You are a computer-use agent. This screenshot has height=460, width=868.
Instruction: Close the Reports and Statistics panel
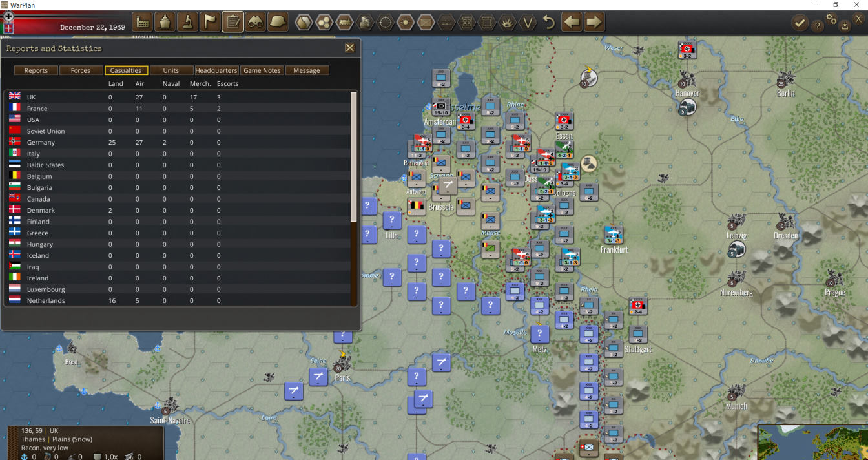point(349,48)
